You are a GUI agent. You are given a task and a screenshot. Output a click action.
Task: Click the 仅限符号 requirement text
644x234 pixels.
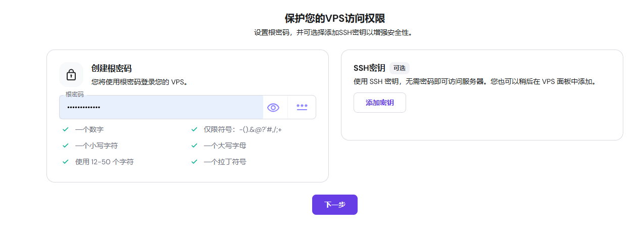(242, 129)
